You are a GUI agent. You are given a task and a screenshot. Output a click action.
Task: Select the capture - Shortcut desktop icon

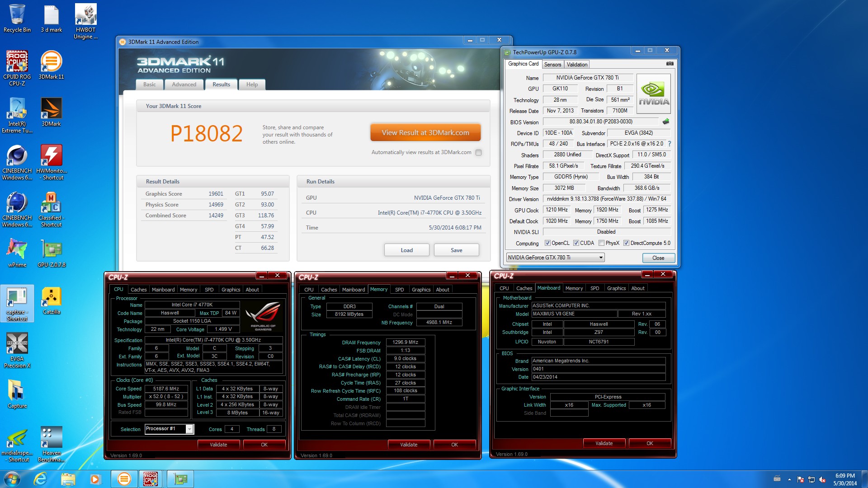pos(17,303)
